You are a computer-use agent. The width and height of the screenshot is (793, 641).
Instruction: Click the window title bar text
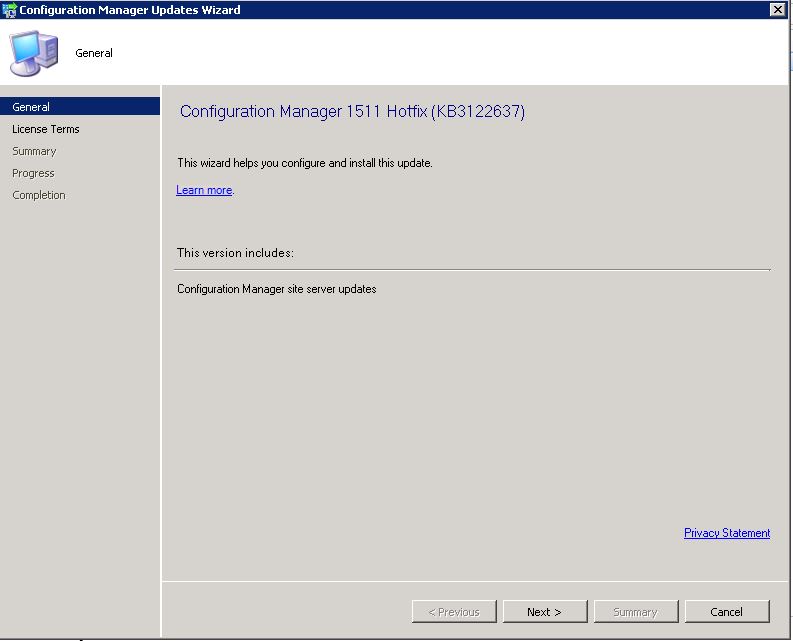point(130,10)
